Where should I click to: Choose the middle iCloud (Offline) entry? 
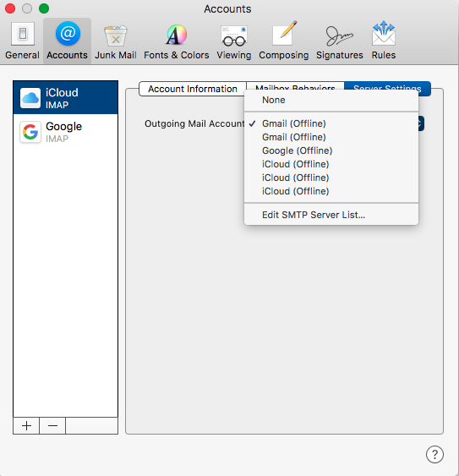(x=331, y=178)
